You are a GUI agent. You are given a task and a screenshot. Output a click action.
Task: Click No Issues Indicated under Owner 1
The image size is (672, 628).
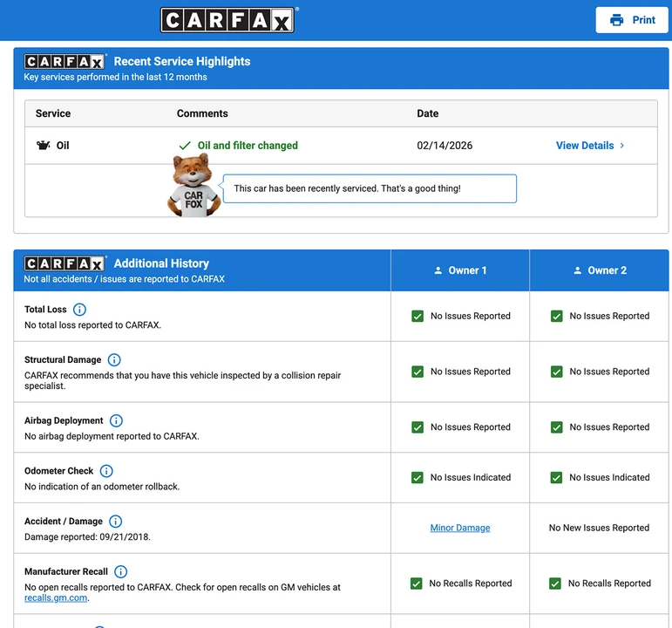471,477
